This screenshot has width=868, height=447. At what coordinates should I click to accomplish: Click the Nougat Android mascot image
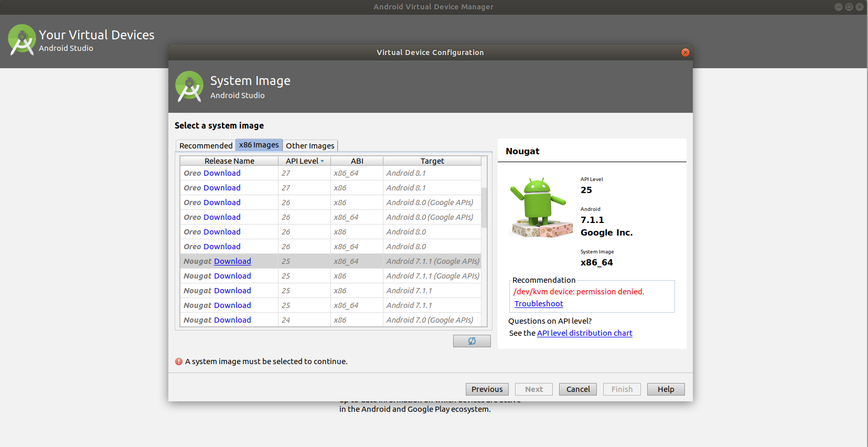(x=541, y=208)
